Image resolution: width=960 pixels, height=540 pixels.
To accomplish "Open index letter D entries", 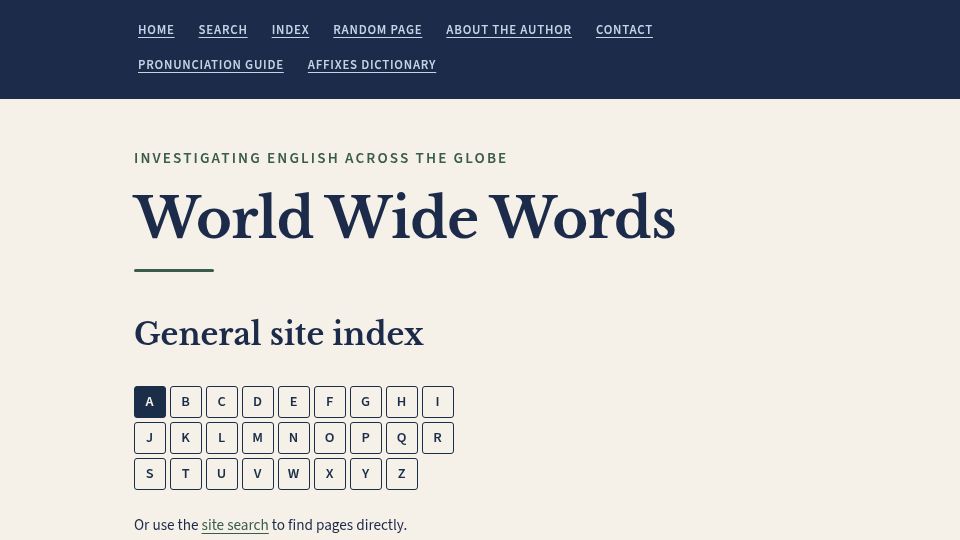I will pyautogui.click(x=258, y=402).
